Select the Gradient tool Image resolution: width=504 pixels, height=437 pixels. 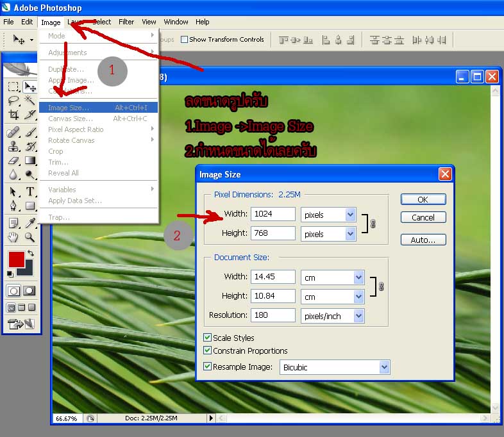pos(30,160)
